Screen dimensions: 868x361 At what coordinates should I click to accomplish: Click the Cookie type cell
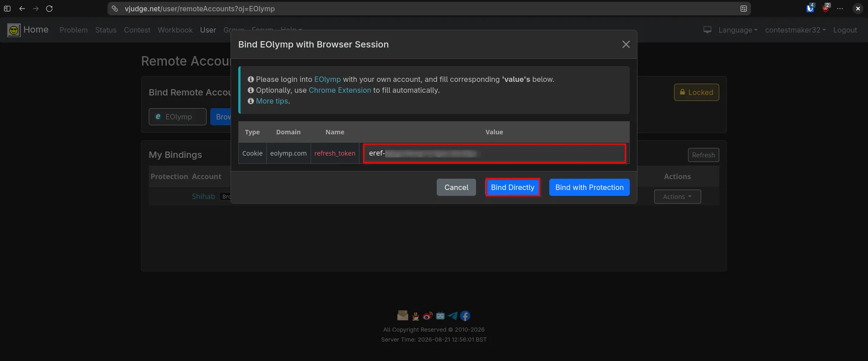(x=252, y=153)
